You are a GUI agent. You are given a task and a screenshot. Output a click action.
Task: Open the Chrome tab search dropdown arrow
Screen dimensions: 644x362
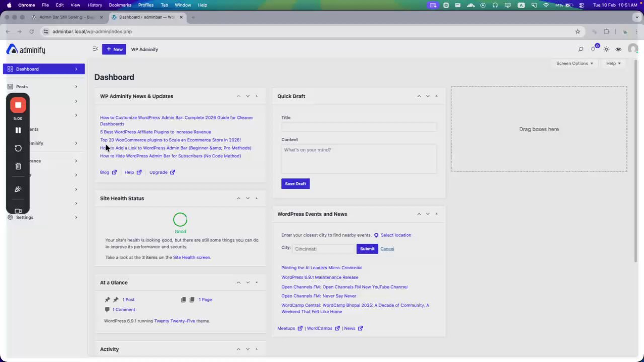pos(637,17)
